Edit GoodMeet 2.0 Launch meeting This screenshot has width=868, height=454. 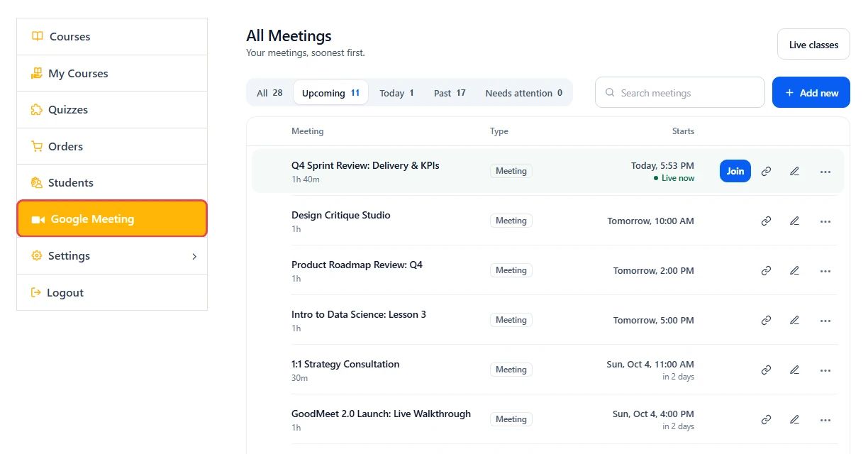[x=794, y=419]
